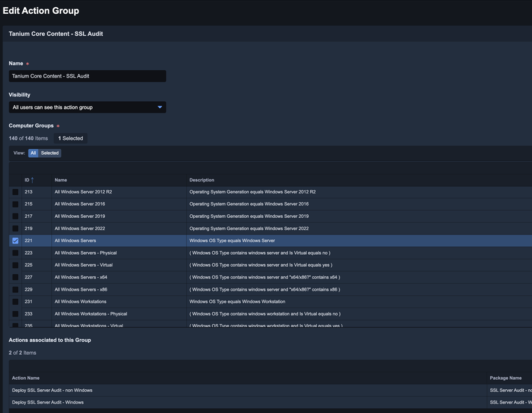
Task: Click the All Windows Server 2022 name
Action: click(80, 229)
